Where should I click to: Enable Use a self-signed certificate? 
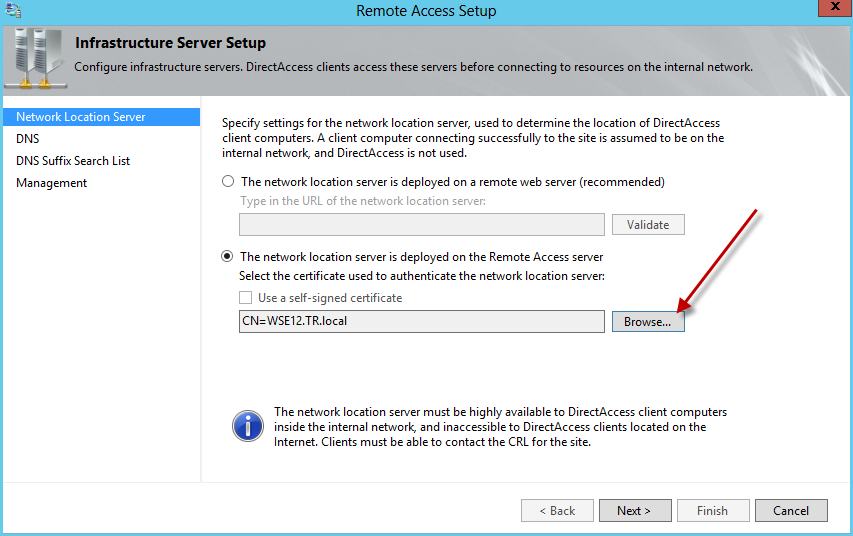246,298
